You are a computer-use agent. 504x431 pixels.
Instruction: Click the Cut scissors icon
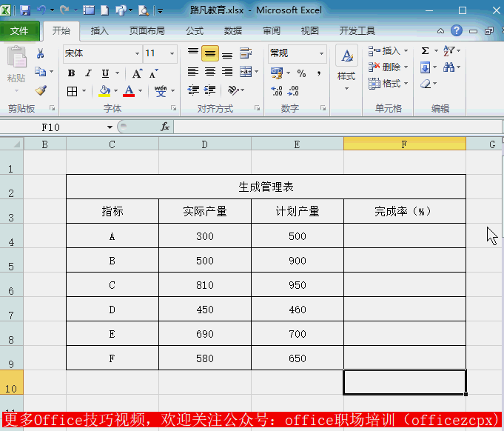41,53
